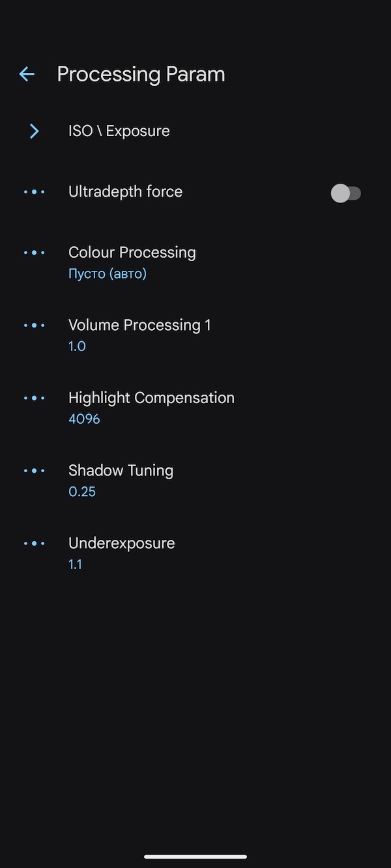This screenshot has width=391, height=868.
Task: Enable the Ultradepth force switch
Action: (345, 193)
